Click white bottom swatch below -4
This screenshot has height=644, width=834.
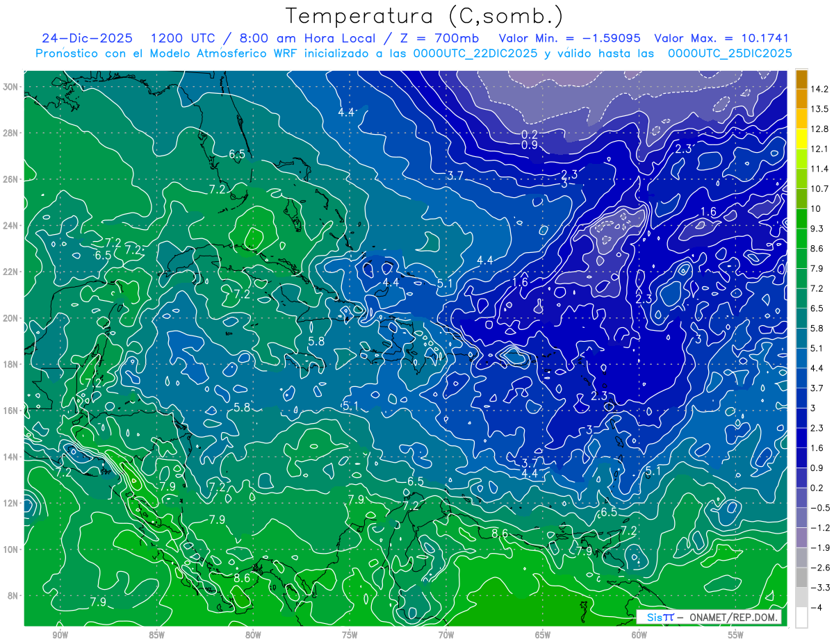click(801, 617)
